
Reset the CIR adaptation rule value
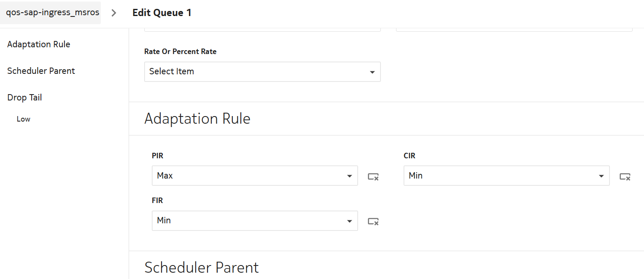pyautogui.click(x=625, y=176)
